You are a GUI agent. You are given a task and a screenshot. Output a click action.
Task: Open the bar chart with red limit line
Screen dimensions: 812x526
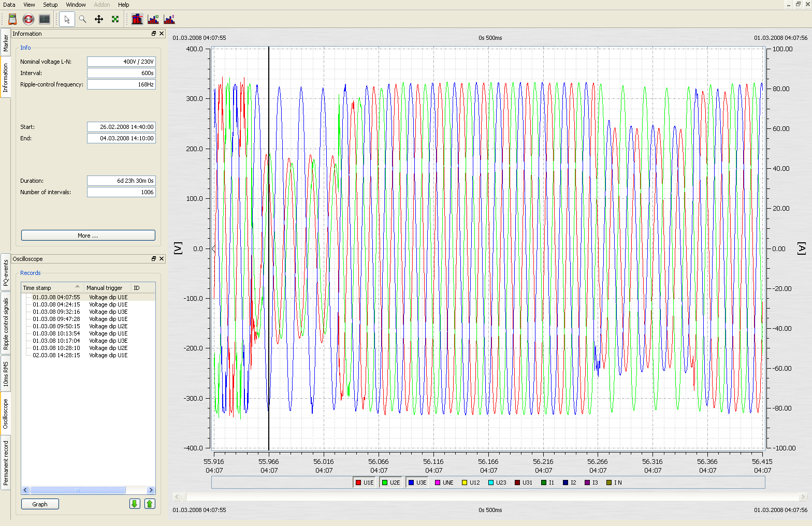[x=137, y=20]
